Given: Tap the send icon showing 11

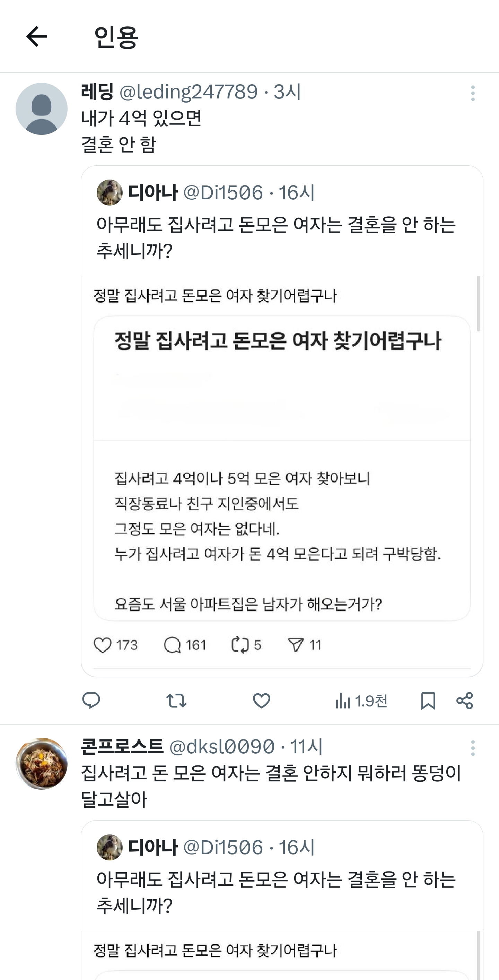Looking at the screenshot, I should pos(296,645).
